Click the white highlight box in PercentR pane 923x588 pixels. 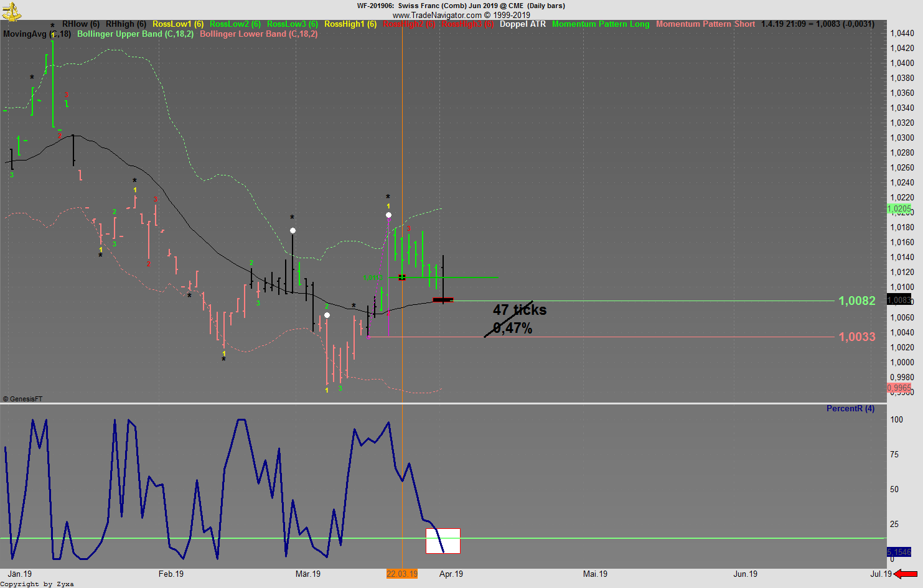(x=443, y=541)
